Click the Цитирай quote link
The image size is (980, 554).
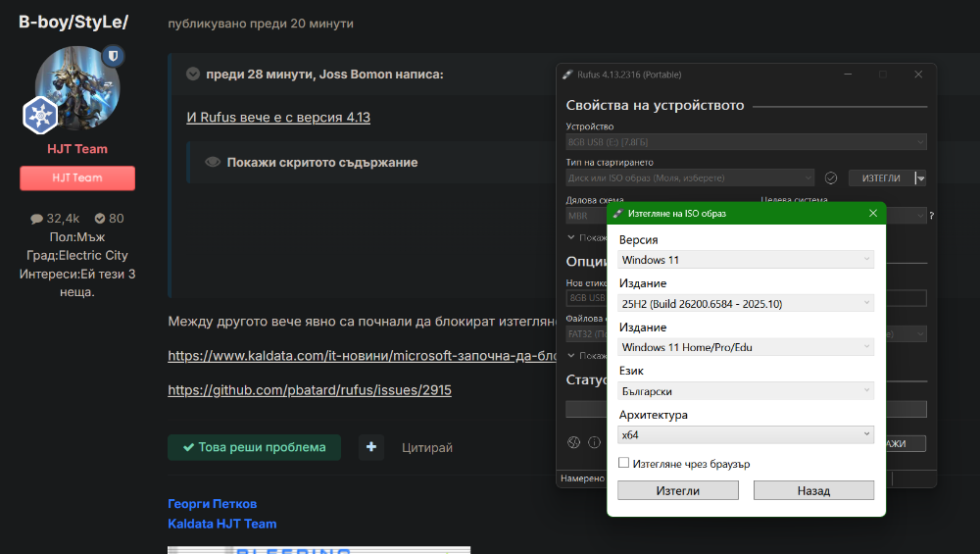tap(427, 448)
